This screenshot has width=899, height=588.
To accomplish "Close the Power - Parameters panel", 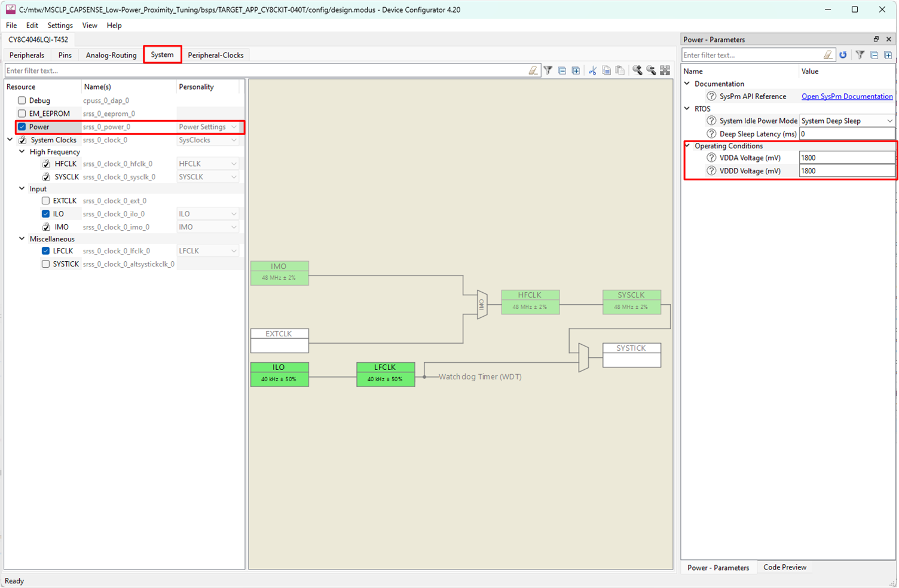I will [x=888, y=39].
